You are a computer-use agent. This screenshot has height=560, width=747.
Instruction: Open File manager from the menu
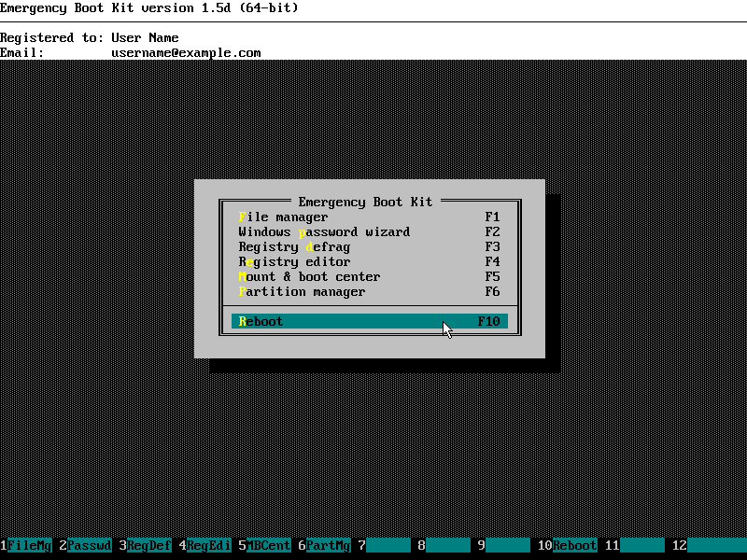[369, 217]
